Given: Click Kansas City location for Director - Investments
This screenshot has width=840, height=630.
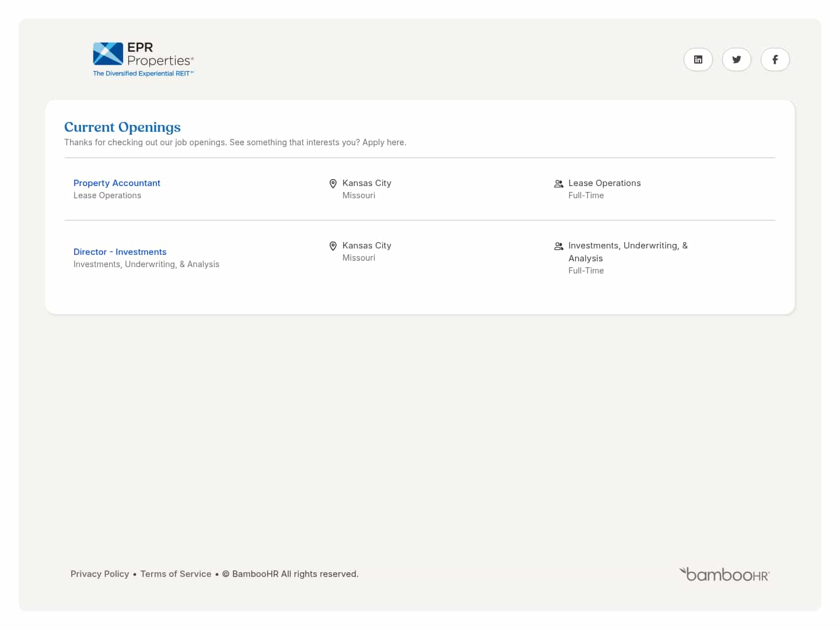Looking at the screenshot, I should click(366, 246).
